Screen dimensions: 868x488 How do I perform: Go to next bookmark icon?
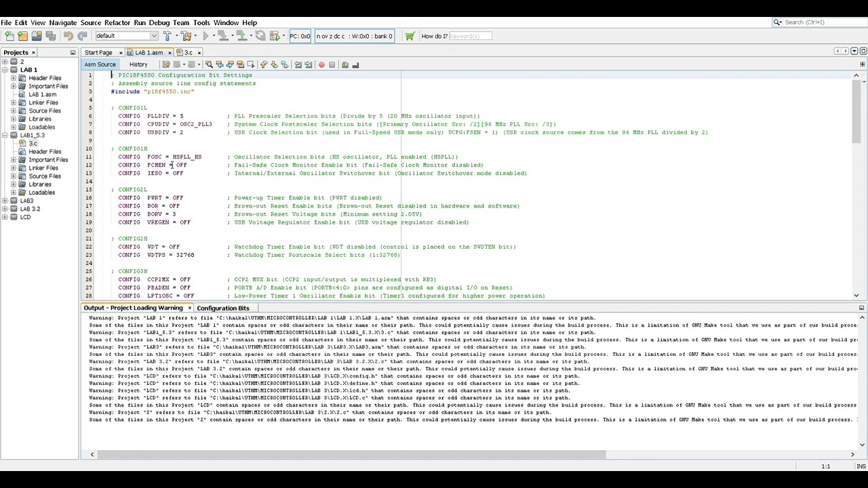coord(274,64)
